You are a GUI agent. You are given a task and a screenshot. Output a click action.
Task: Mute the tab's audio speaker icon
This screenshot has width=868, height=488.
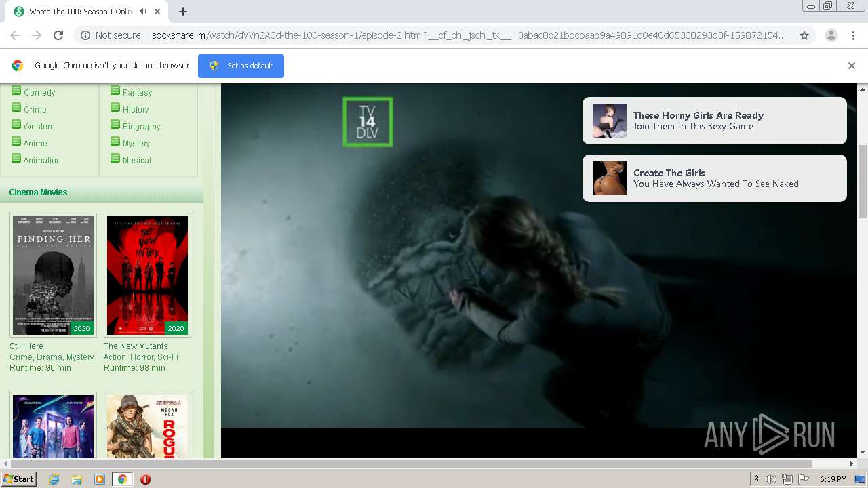(142, 12)
